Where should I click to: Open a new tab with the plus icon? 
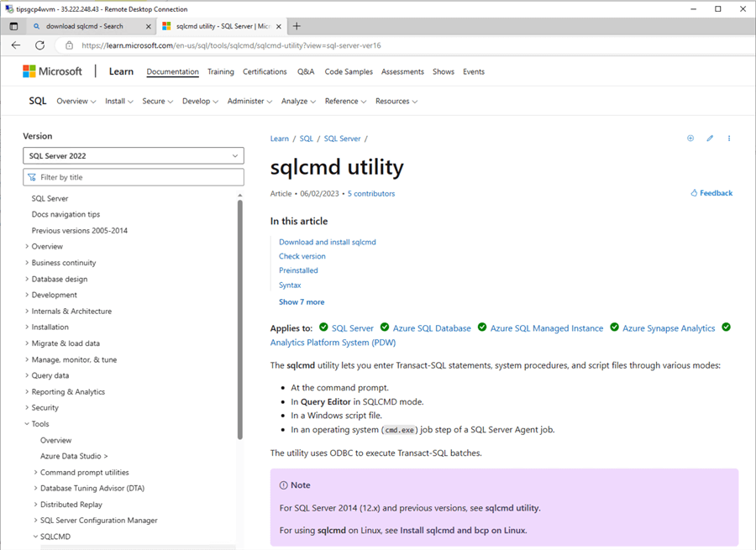[x=296, y=25]
